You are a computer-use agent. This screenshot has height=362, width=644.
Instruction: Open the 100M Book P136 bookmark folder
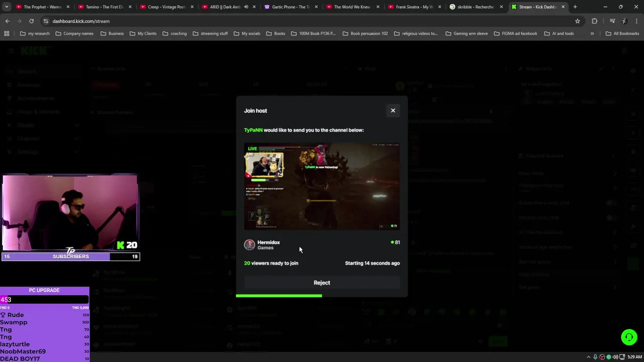[x=313, y=34]
